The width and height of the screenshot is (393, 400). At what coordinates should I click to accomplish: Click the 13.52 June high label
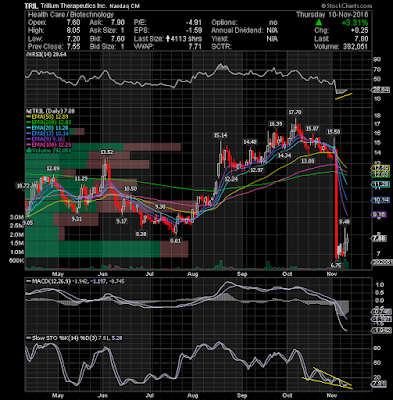coord(107,152)
